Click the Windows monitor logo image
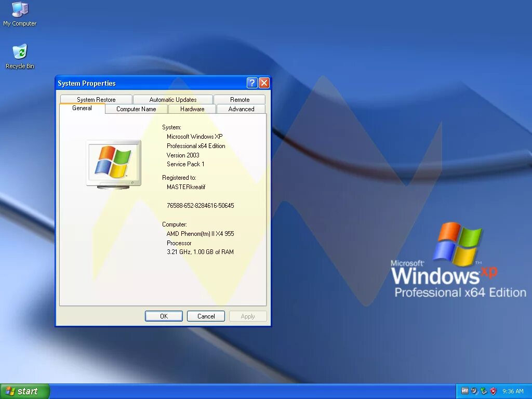Image resolution: width=532 pixels, height=399 pixels. click(114, 165)
